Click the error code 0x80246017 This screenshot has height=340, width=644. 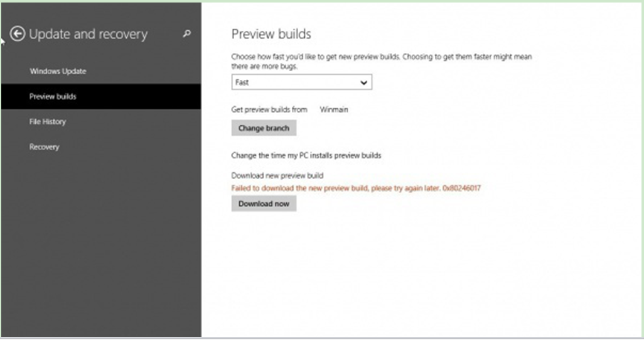pos(461,189)
